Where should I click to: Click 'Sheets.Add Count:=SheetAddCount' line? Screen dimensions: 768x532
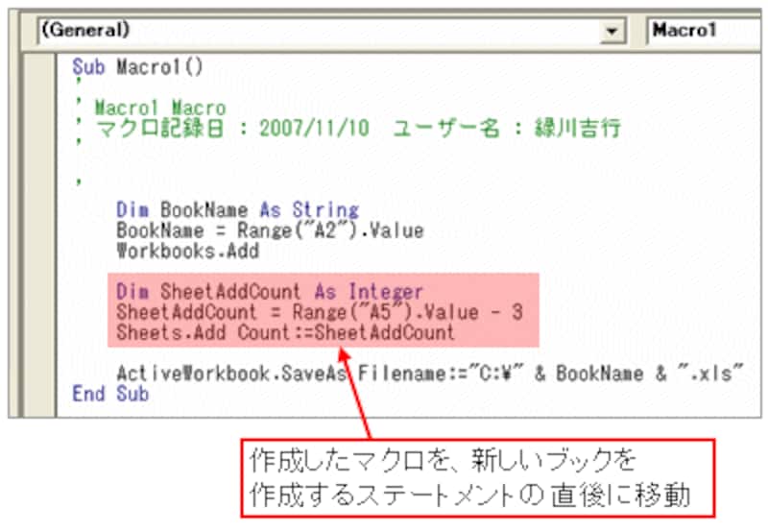(x=285, y=332)
